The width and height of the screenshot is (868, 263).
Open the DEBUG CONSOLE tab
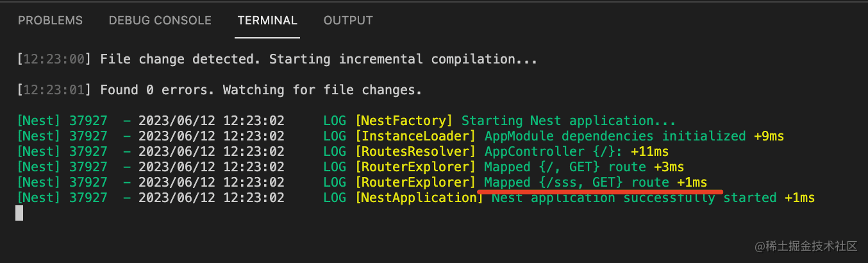pyautogui.click(x=160, y=21)
